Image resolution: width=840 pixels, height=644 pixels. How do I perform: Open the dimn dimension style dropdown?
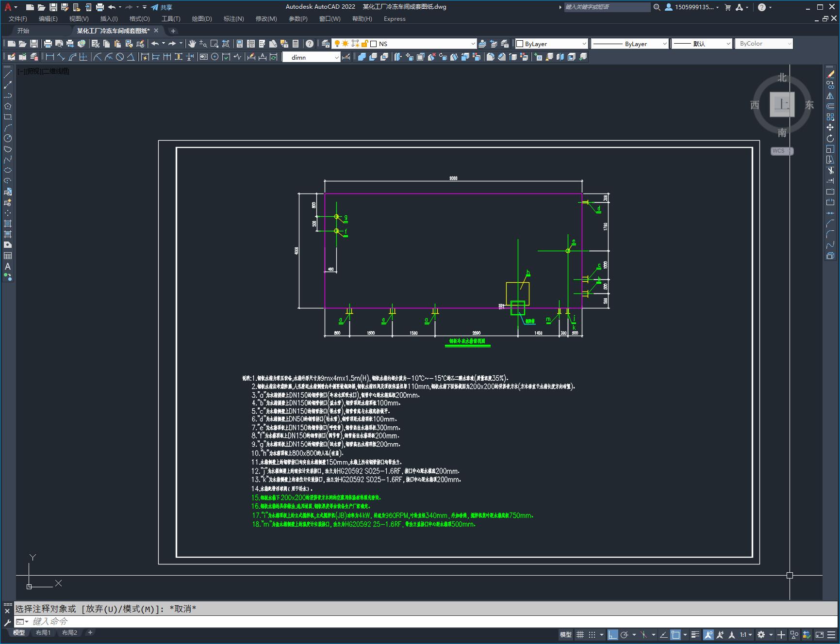312,57
